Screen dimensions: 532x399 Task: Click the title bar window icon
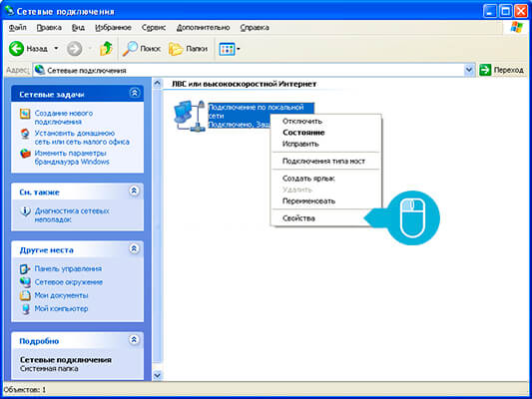(x=9, y=11)
